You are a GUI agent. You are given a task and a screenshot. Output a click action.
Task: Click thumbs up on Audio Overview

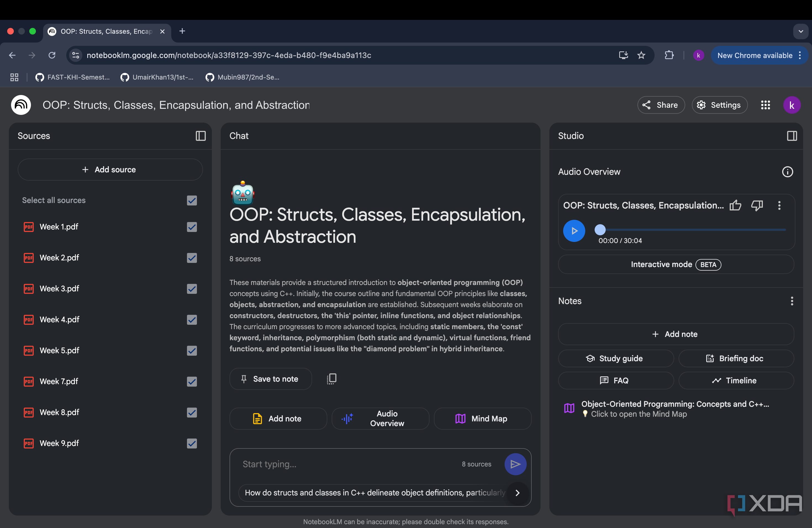click(x=735, y=205)
